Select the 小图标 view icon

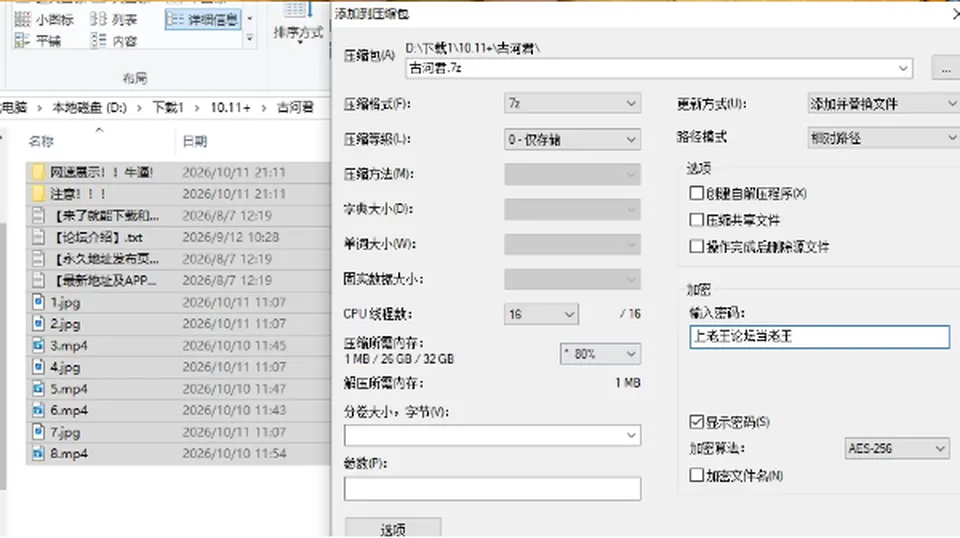click(23, 19)
